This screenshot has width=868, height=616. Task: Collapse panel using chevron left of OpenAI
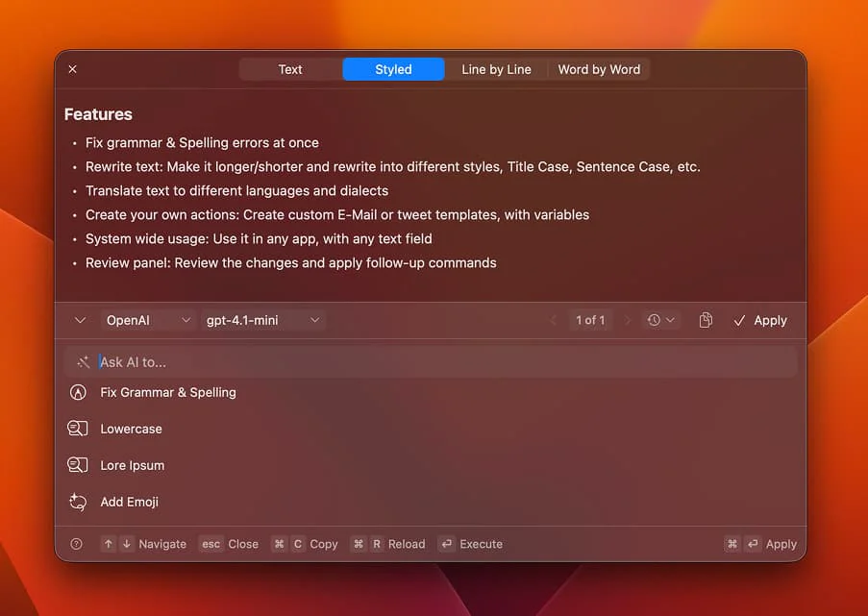(x=80, y=320)
